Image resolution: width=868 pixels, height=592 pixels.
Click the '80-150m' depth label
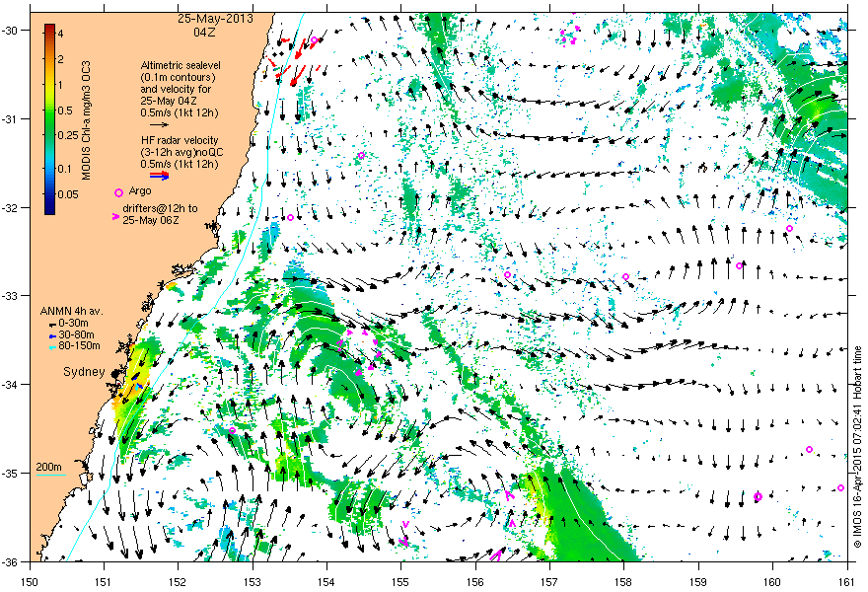(x=79, y=346)
